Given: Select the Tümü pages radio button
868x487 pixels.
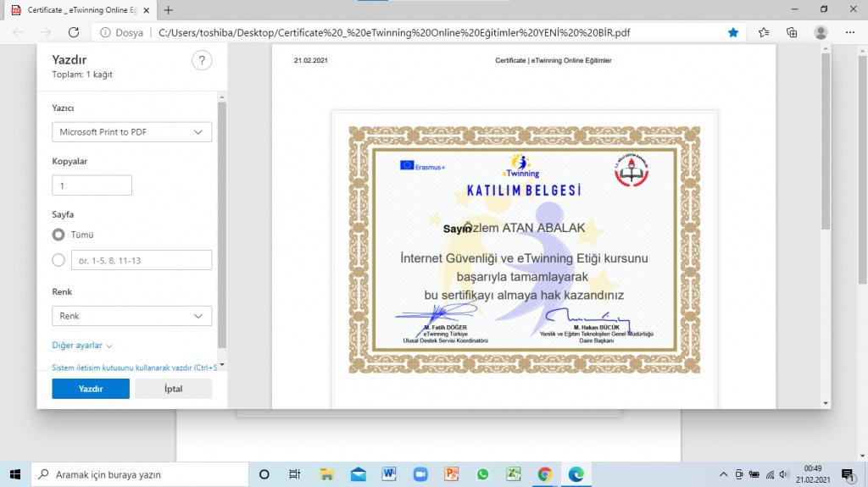Looking at the screenshot, I should click(x=58, y=235).
